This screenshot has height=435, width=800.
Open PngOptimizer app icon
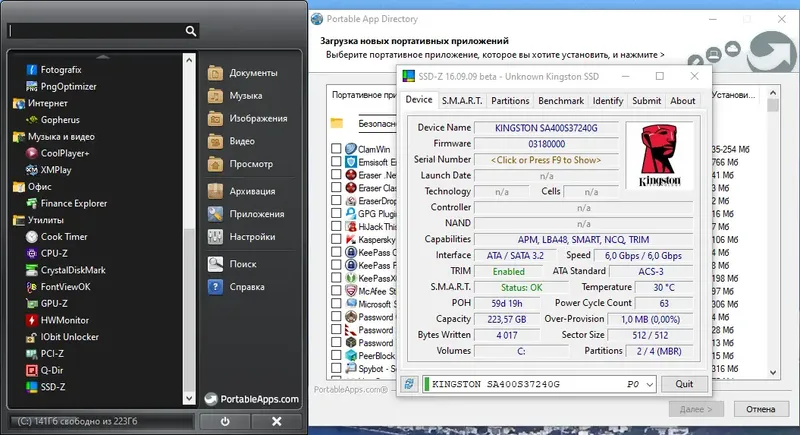[32, 86]
